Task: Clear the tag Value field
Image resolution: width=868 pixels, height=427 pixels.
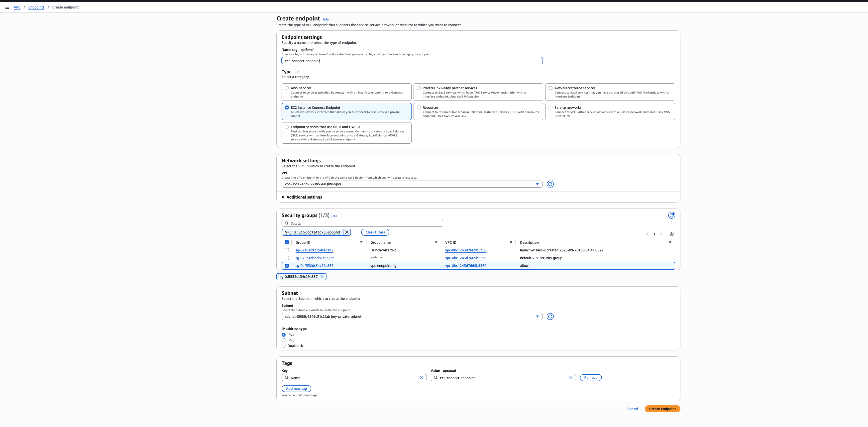Action: tap(570, 378)
